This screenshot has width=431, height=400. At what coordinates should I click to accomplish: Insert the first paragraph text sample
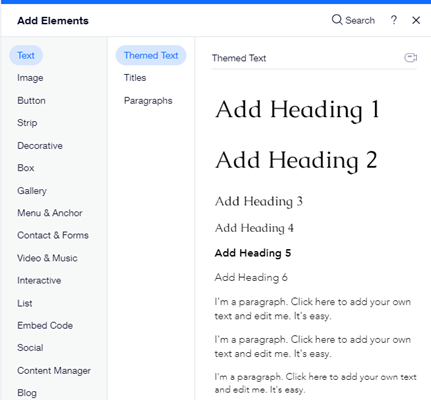313,309
